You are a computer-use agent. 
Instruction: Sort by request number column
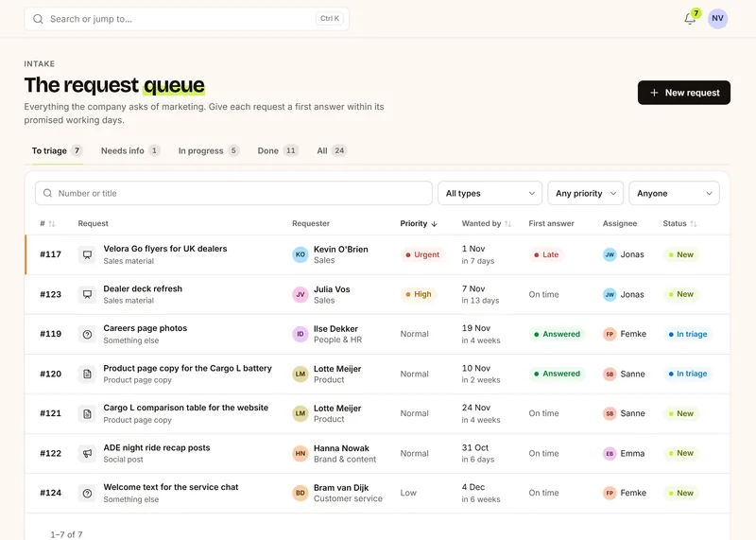pyautogui.click(x=47, y=223)
